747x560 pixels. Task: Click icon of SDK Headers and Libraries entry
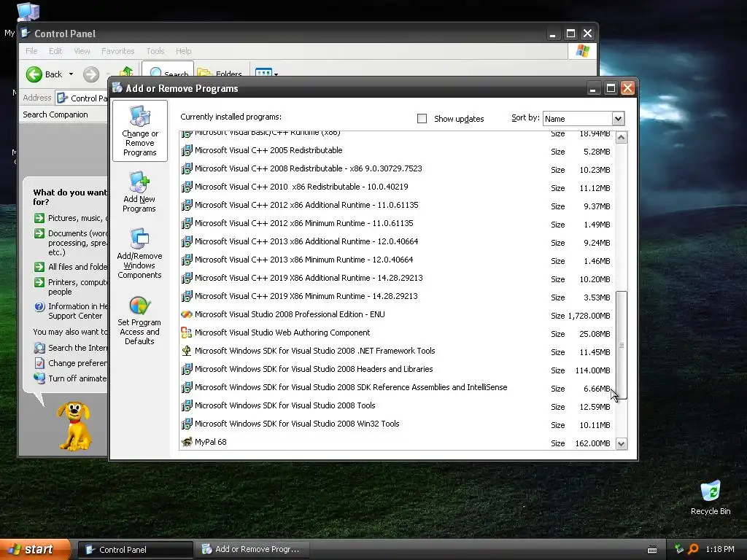pos(187,369)
